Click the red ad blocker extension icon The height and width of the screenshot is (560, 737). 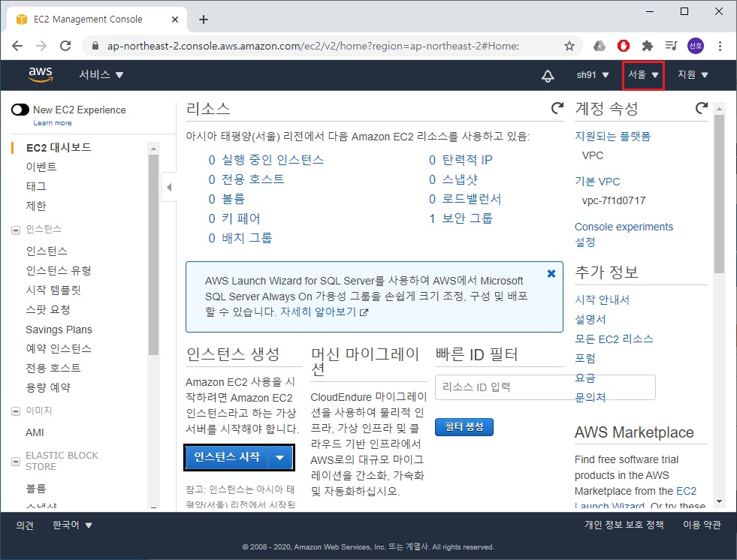[624, 46]
